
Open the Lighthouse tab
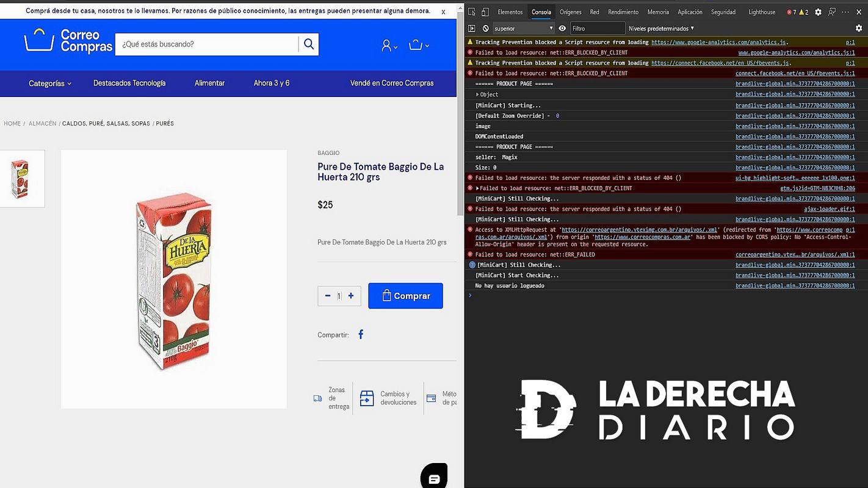click(x=762, y=12)
